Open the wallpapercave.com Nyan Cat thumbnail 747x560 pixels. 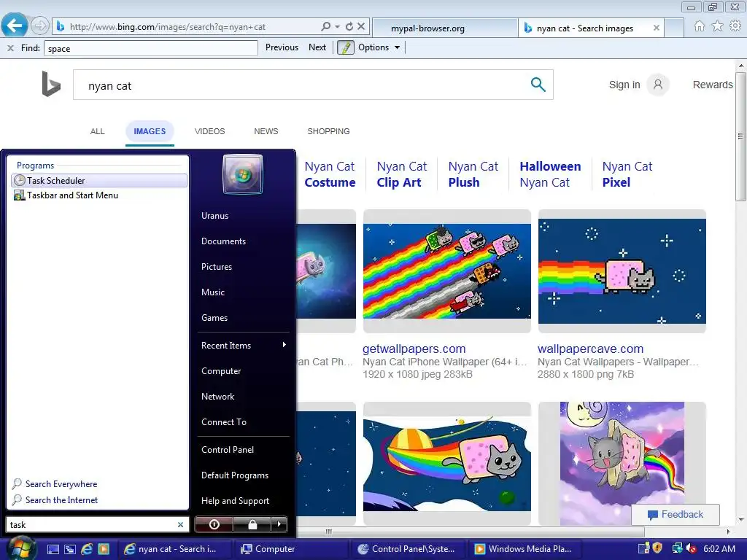[622, 271]
